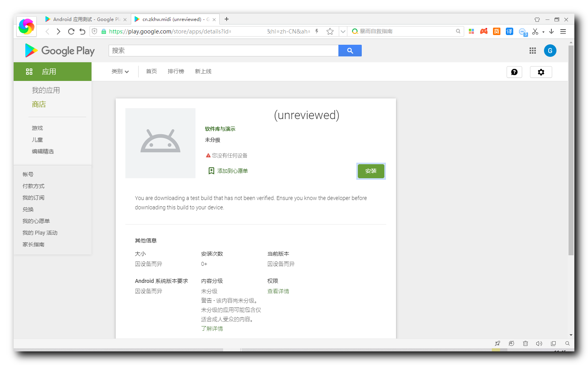The height and width of the screenshot is (365, 588).
Task: Open the browser hamburger menu
Action: click(563, 32)
